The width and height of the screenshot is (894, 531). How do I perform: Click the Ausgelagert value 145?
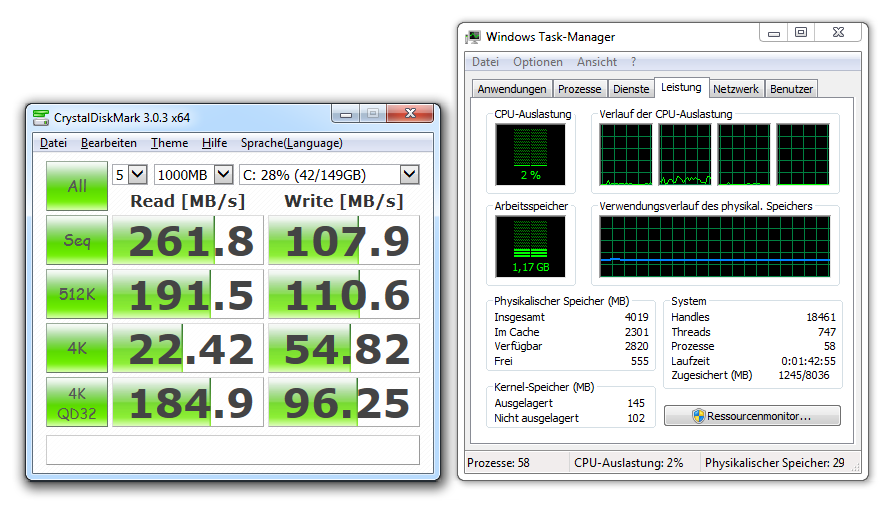(x=636, y=403)
